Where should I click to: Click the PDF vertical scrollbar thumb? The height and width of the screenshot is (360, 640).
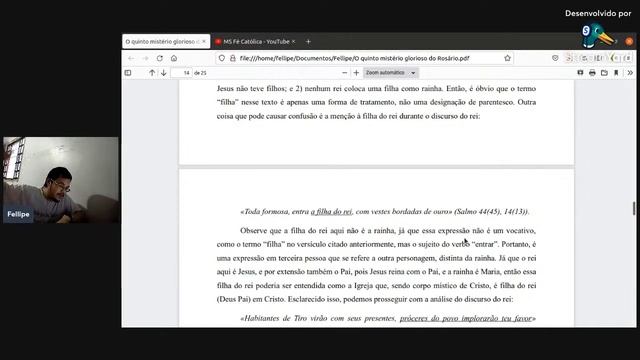coord(634,208)
